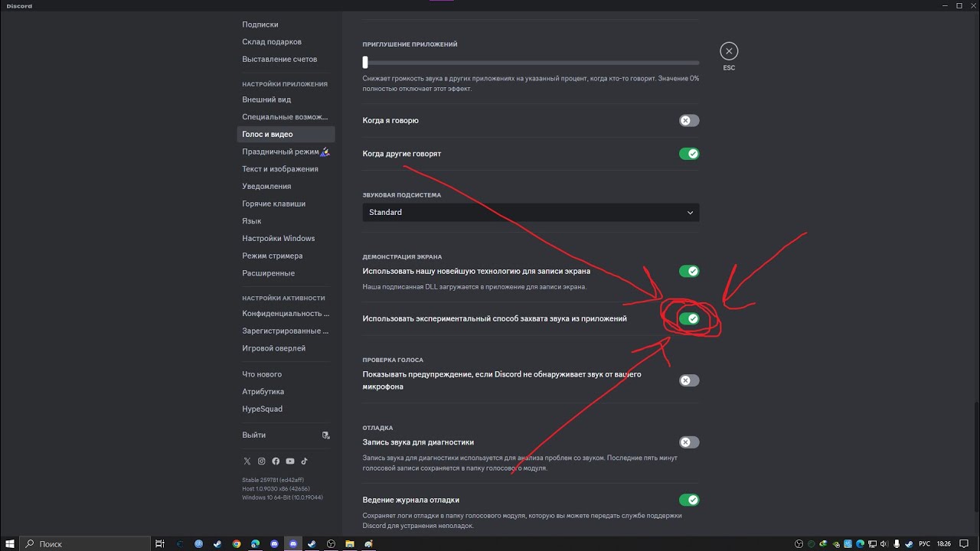980x551 pixels.
Task: Open Язык settings page
Action: pyautogui.click(x=285, y=221)
